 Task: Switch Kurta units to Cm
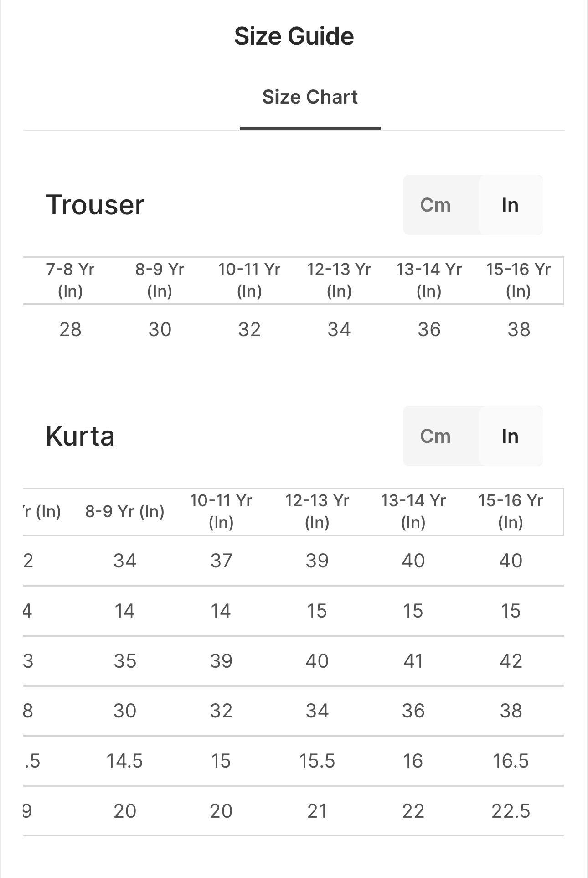click(x=435, y=436)
